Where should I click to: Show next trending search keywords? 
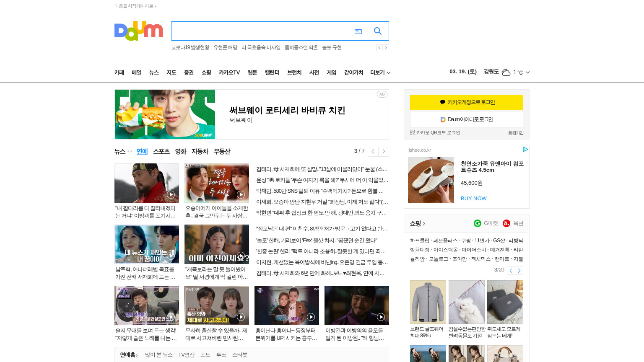pyautogui.click(x=386, y=48)
